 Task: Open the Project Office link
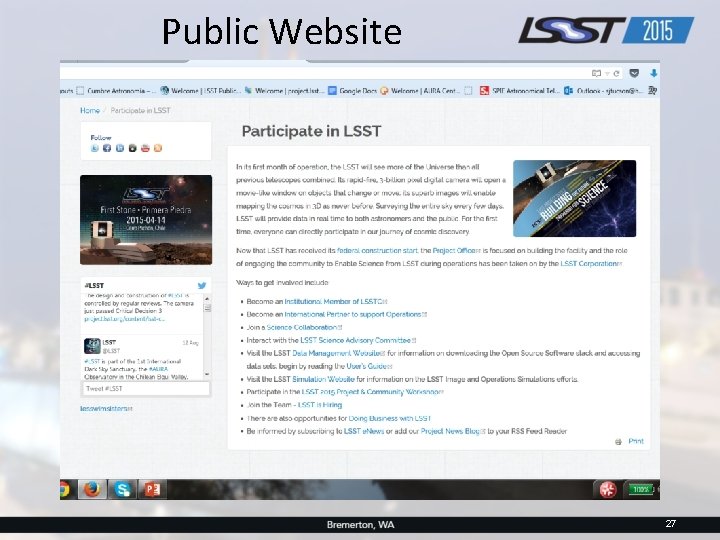[456, 251]
